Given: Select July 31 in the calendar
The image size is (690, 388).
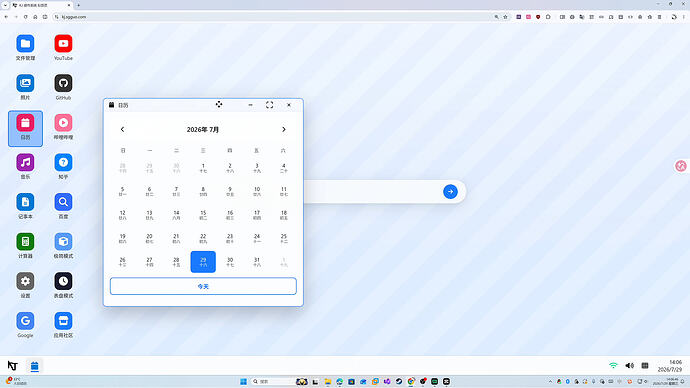Looking at the screenshot, I should [x=257, y=262].
